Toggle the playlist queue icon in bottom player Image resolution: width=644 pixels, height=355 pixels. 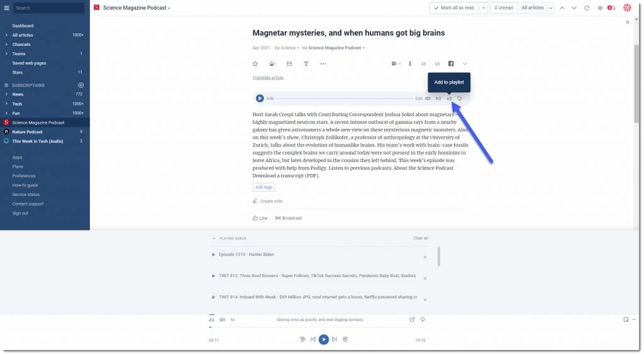click(x=211, y=319)
